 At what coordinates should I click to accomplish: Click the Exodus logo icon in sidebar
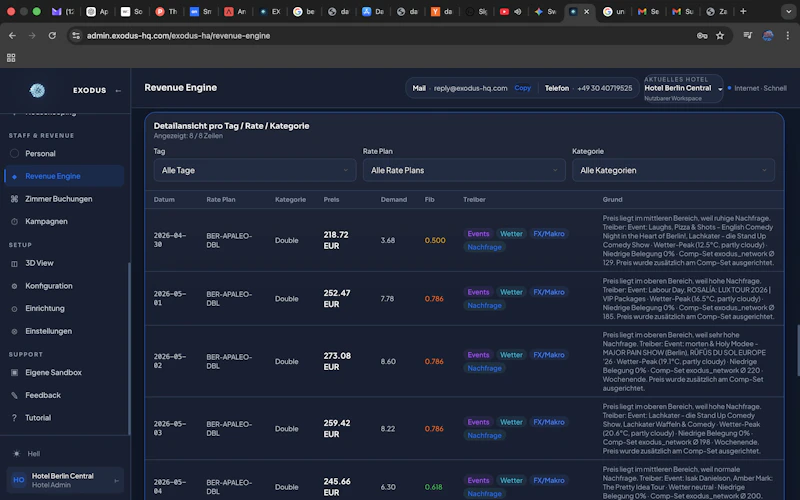coord(37,90)
